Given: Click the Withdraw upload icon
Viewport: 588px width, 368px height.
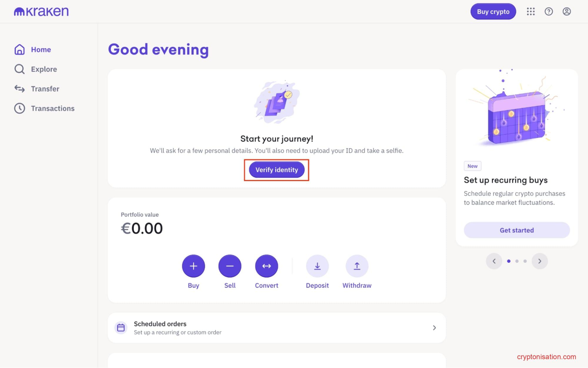Looking at the screenshot, I should coord(357,266).
